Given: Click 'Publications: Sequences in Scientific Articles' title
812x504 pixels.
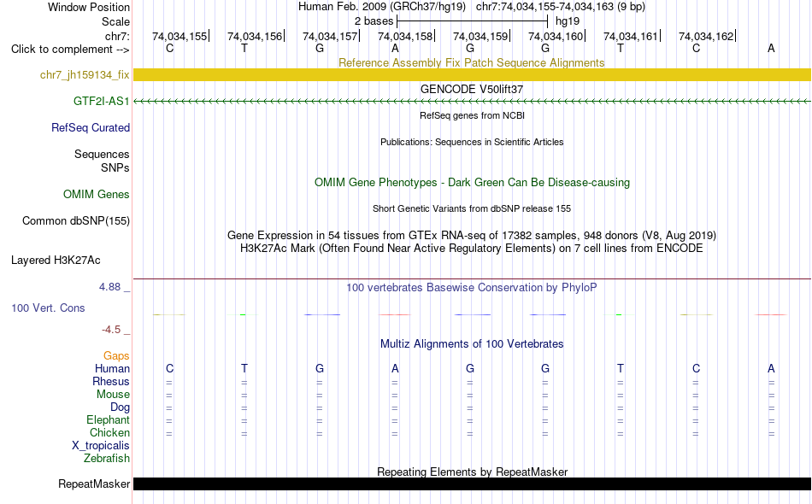Looking at the screenshot, I should (x=472, y=143).
